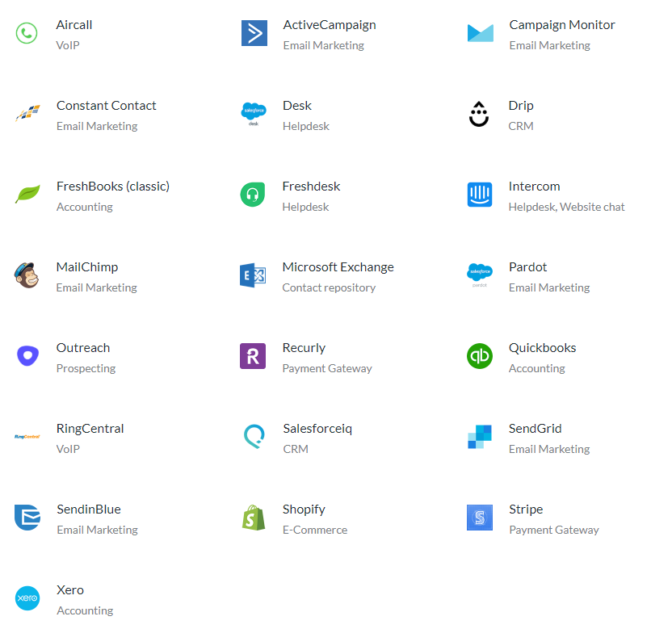Viewport: 672px width, 629px height.
Task: Select FreshBooks (classic) title
Action: click(x=113, y=187)
